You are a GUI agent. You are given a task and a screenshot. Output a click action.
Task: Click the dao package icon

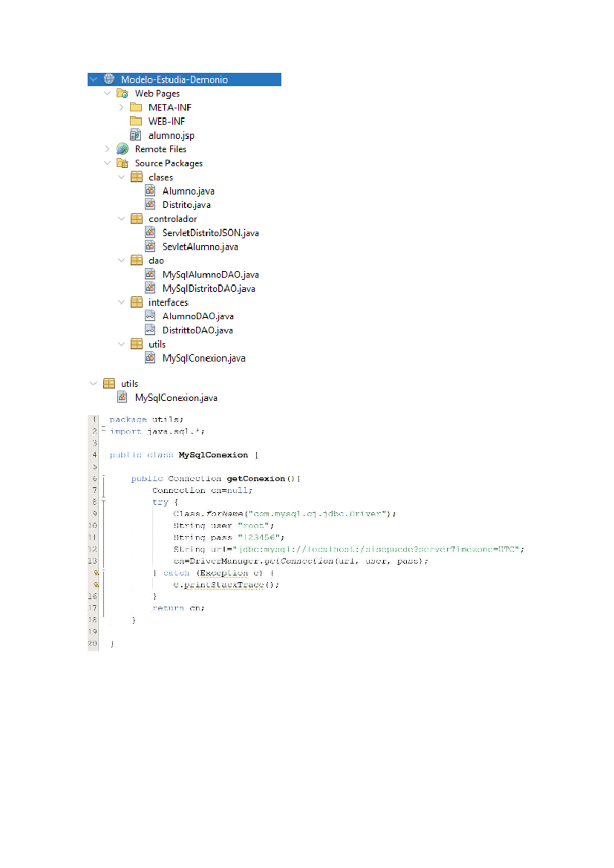click(x=137, y=261)
